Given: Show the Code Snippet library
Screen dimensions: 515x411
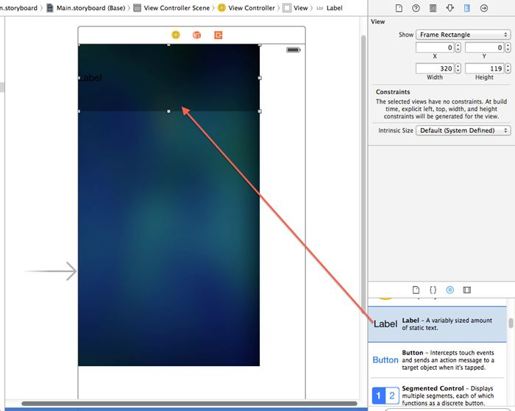Looking at the screenshot, I should [x=433, y=290].
